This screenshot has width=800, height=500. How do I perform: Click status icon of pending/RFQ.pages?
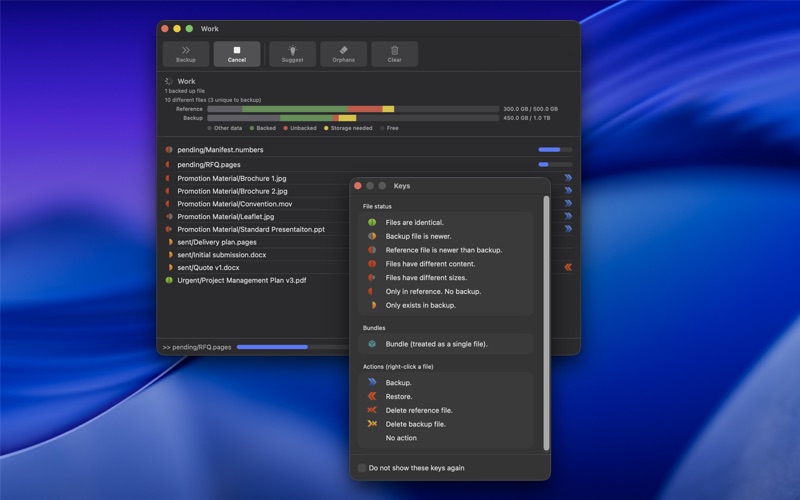tap(168, 164)
